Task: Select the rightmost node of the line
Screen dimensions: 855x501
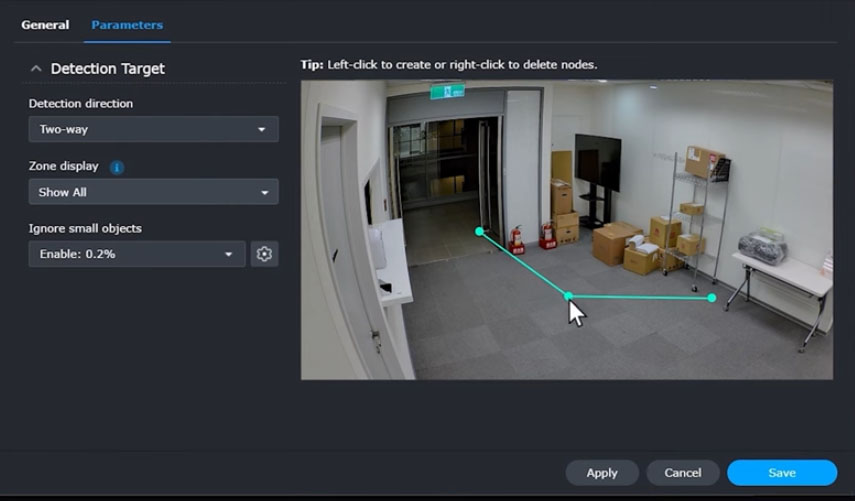Action: coord(711,298)
